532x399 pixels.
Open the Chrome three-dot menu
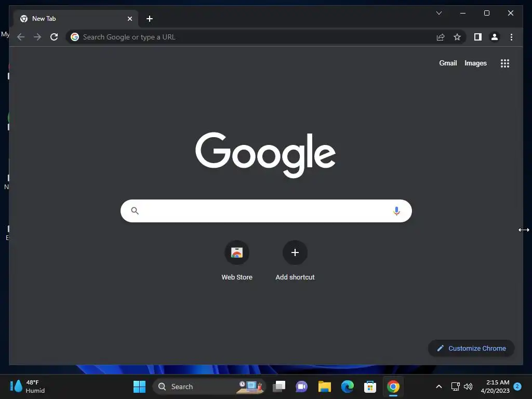511,37
